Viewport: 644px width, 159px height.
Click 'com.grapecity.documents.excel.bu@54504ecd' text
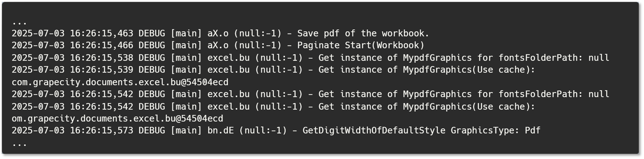click(120, 82)
